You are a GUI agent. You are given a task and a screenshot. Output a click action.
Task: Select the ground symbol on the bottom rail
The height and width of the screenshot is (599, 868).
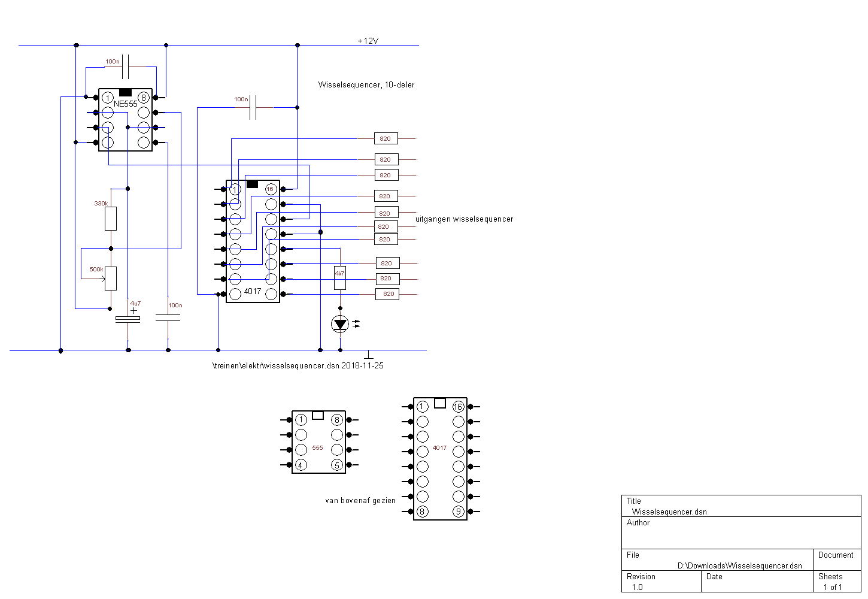coord(369,355)
